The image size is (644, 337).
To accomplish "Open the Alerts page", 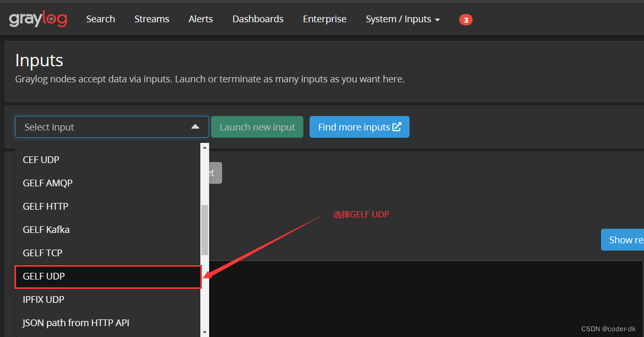I will tap(201, 19).
